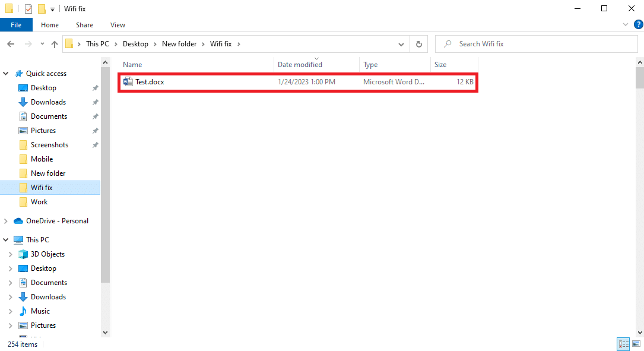Expand the ribbon with the chevron
Viewport: 644px width, 351px height.
(x=625, y=25)
